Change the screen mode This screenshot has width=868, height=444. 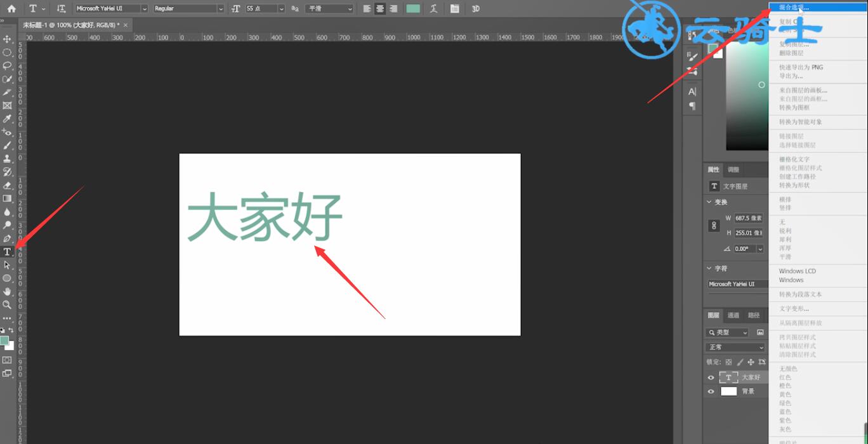tap(8, 374)
